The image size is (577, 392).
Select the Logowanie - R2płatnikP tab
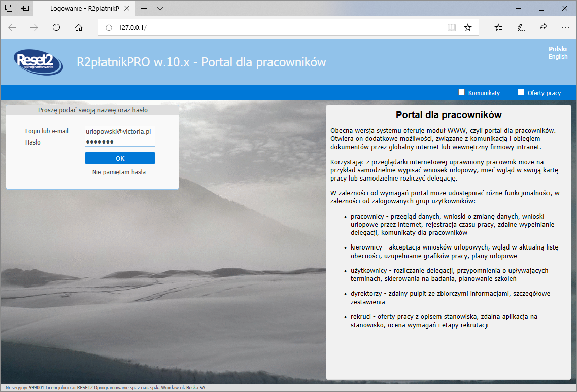click(x=84, y=8)
